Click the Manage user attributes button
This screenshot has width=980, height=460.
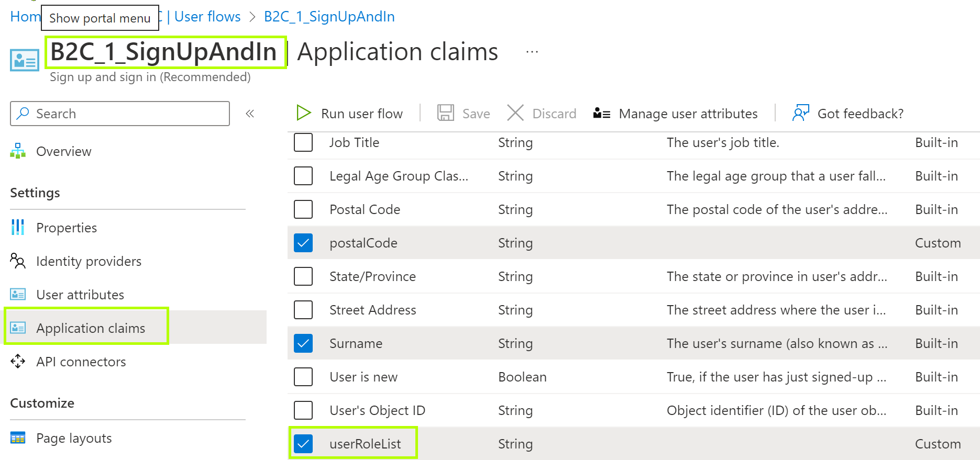pos(676,114)
